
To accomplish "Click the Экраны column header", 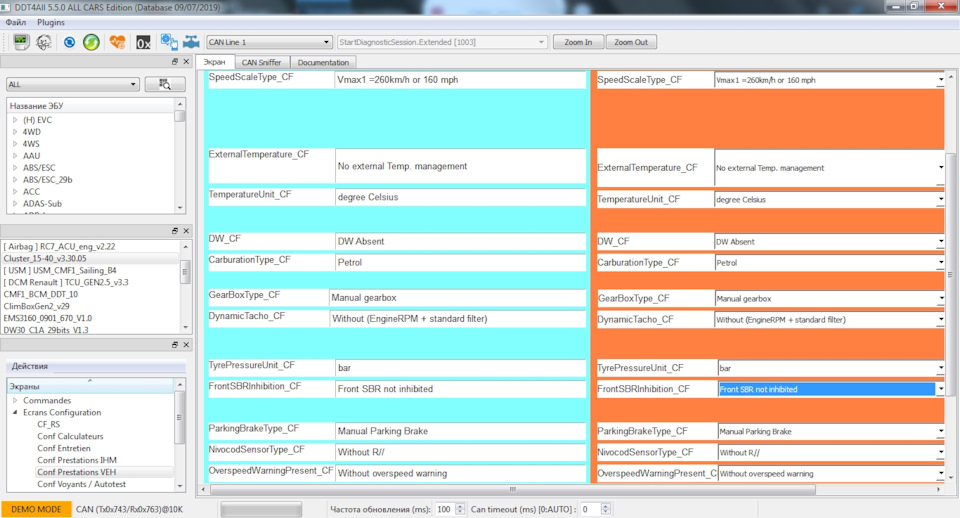I will coord(90,386).
